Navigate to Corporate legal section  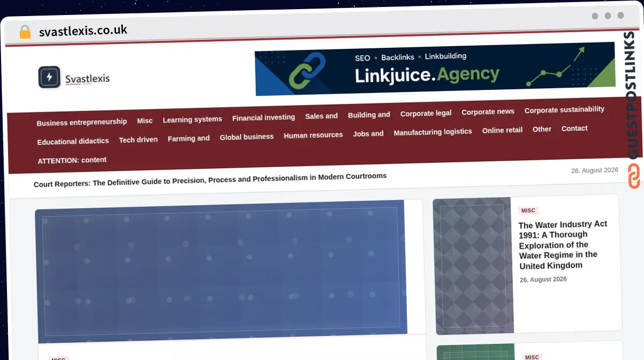(x=426, y=113)
